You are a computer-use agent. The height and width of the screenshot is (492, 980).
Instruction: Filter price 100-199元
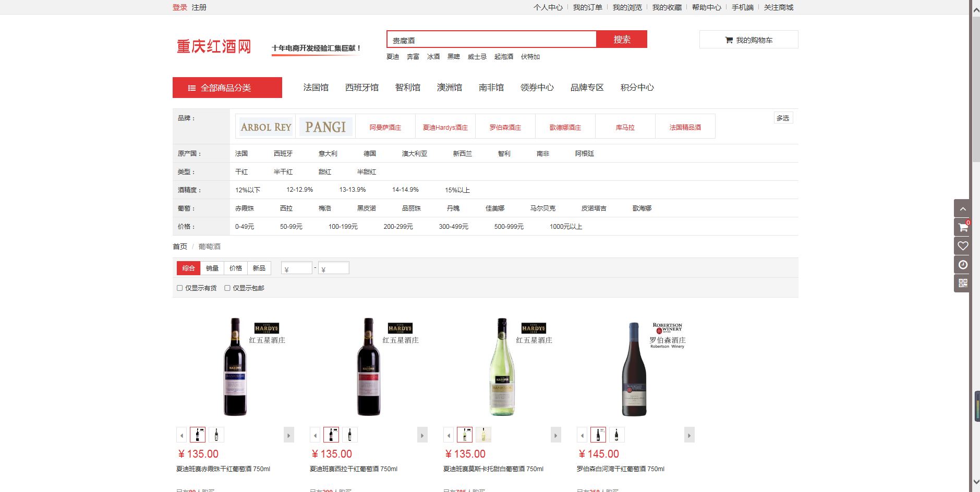coord(343,226)
